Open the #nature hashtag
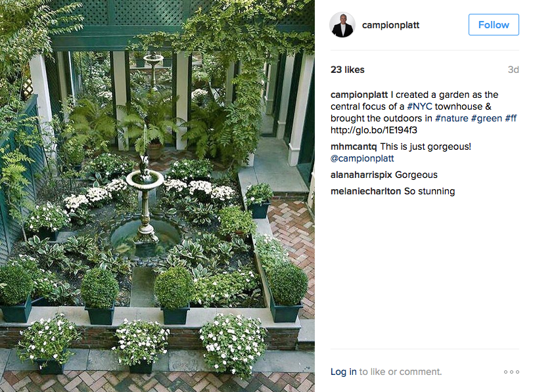 coord(452,118)
